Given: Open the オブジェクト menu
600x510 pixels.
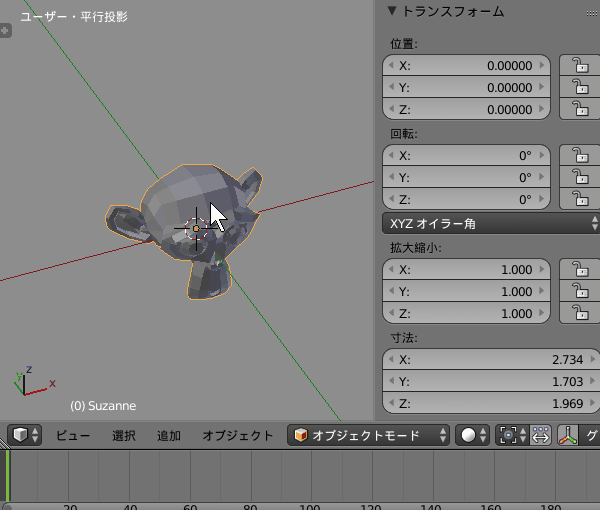Looking at the screenshot, I should point(238,435).
